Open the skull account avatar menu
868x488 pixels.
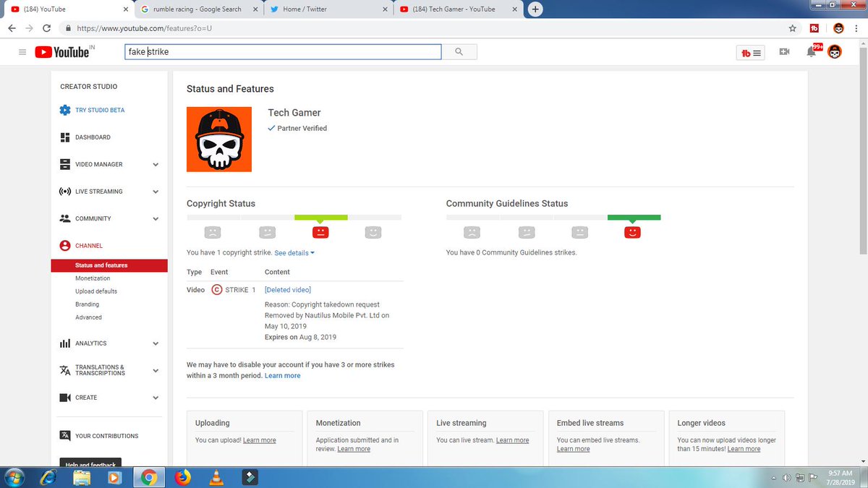point(835,52)
